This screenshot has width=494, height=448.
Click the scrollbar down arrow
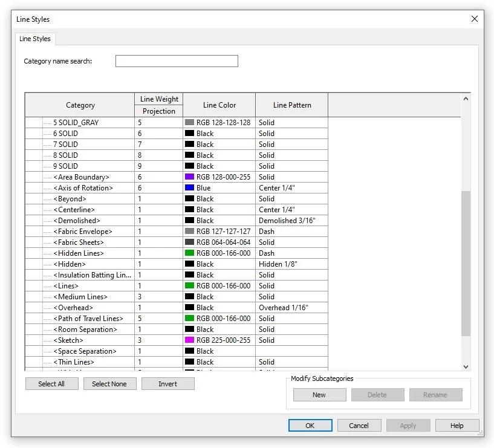pyautogui.click(x=466, y=366)
